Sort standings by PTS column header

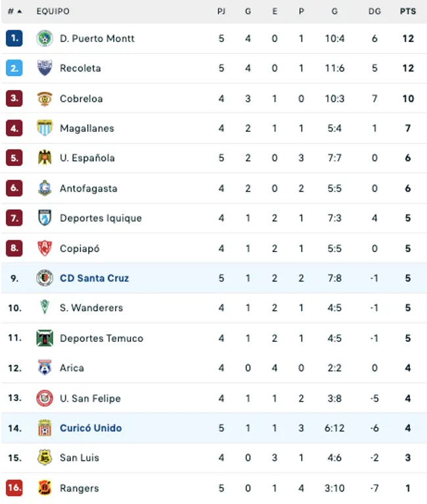[407, 12]
